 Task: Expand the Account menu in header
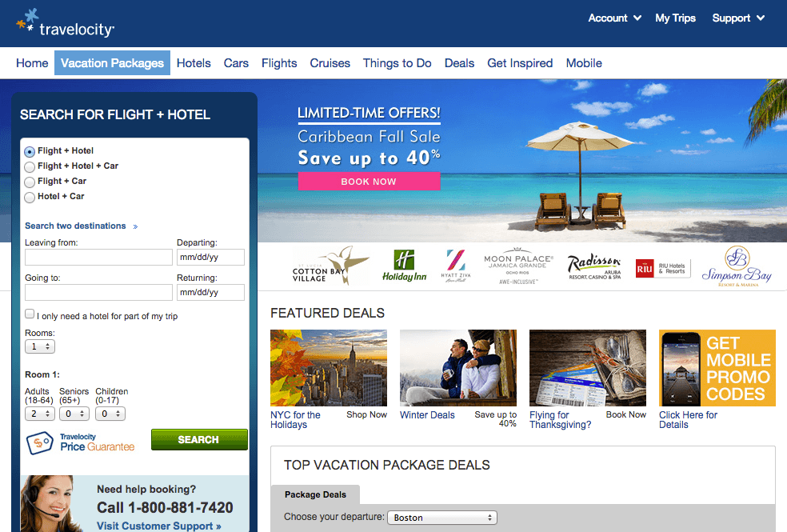[x=614, y=18]
